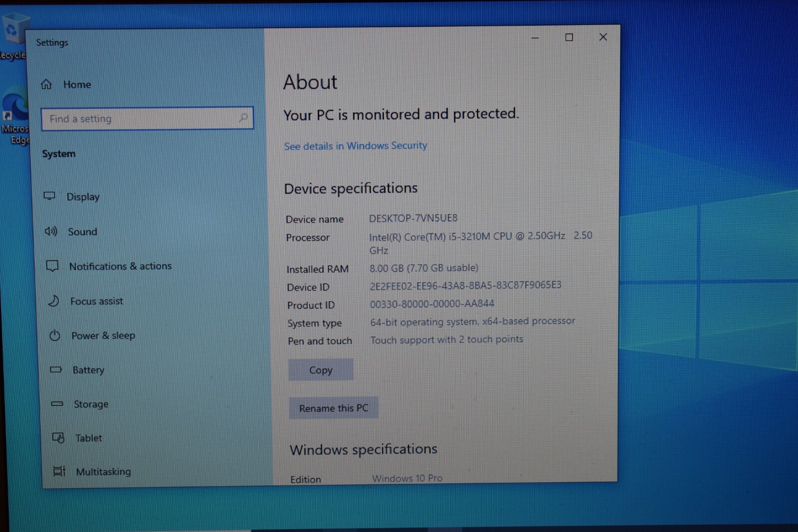Screen dimensions: 798x532
Task: Select Product ID 00330-80000-00000-AA844
Action: tap(432, 303)
